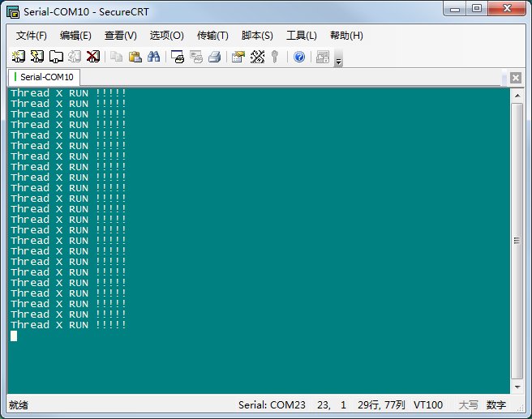Click the grayed SecureFX toolbar icon
Screen dimensions: 532x419
click(323, 57)
